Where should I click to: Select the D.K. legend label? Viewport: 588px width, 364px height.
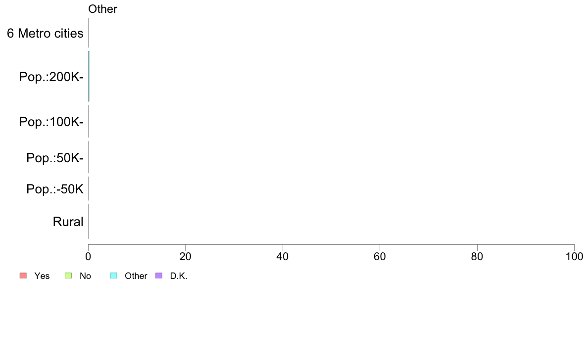click(x=179, y=276)
